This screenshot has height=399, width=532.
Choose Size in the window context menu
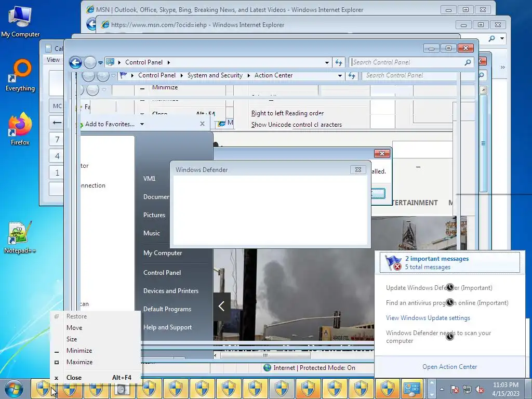[72, 339]
